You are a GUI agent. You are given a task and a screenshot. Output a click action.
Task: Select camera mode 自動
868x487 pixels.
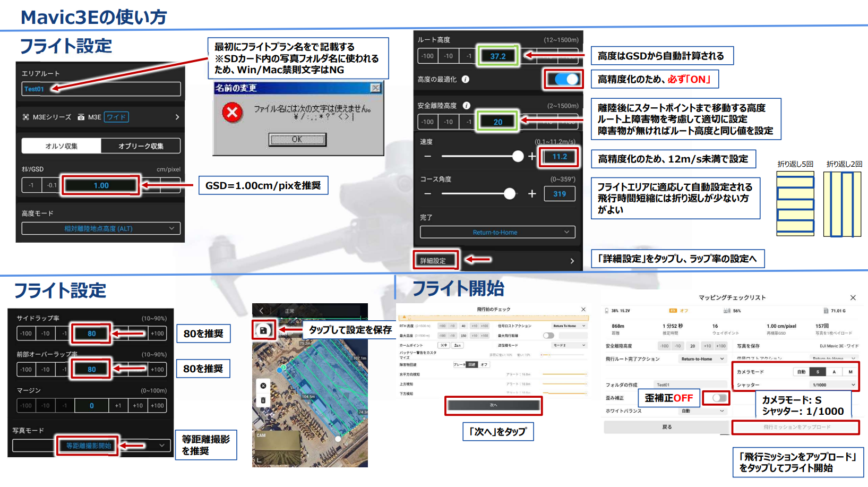coord(801,372)
